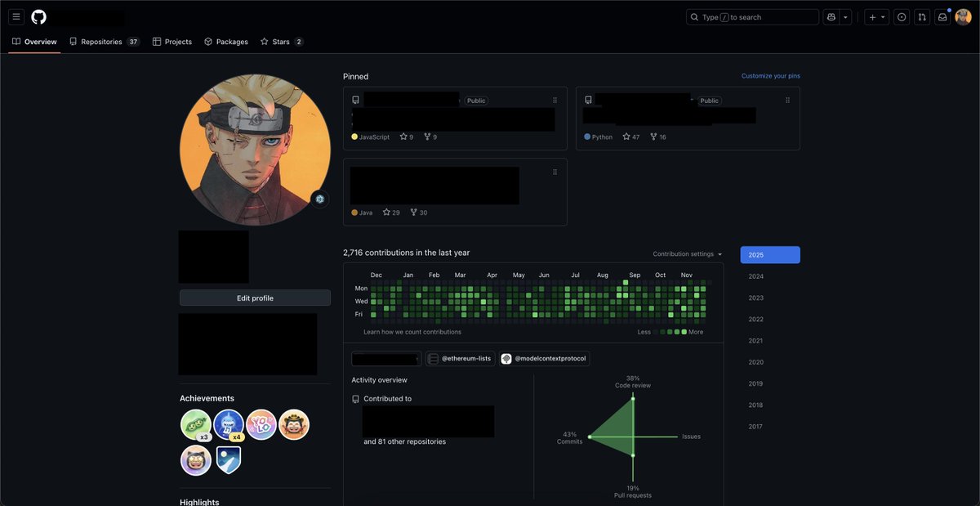
Task: Grab handle on the Java pinned repo
Action: pos(555,172)
